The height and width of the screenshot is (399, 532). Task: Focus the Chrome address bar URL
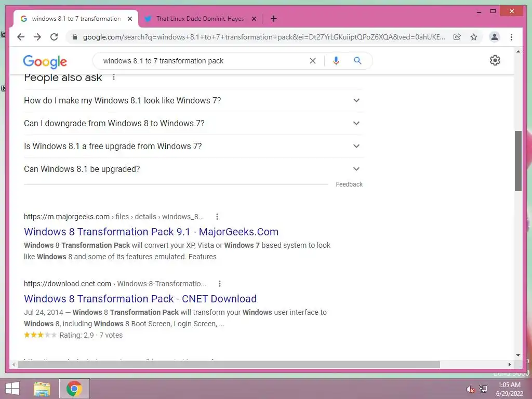click(x=263, y=37)
